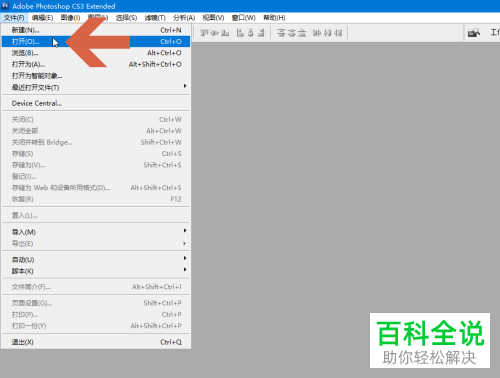
Task: Select the 最近打开文件(T) menu entry
Action: 96,87
